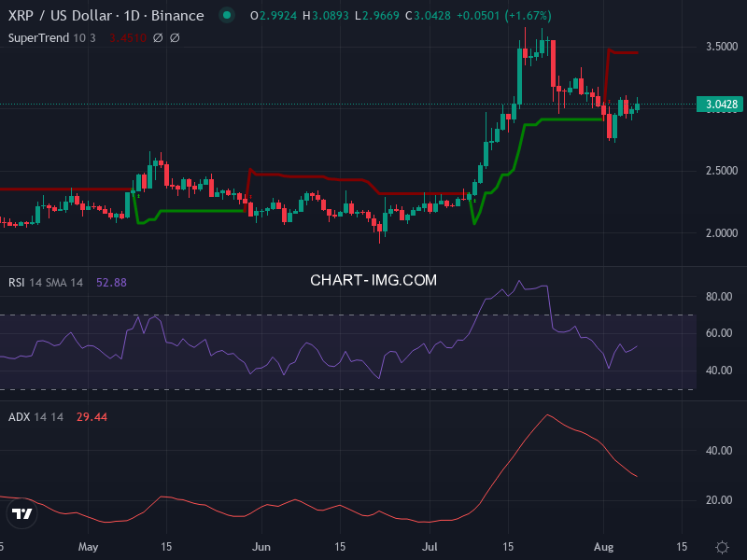Viewport: 747px width, 560px height.
Task: Select the SuperTrend 10 3 indicator label
Action: [52, 37]
